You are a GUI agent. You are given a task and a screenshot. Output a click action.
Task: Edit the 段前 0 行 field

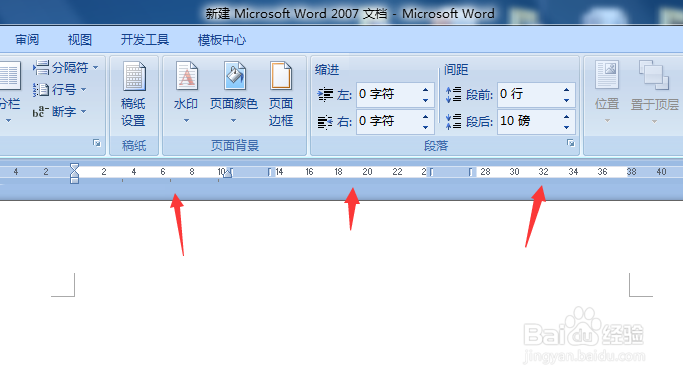click(x=529, y=95)
